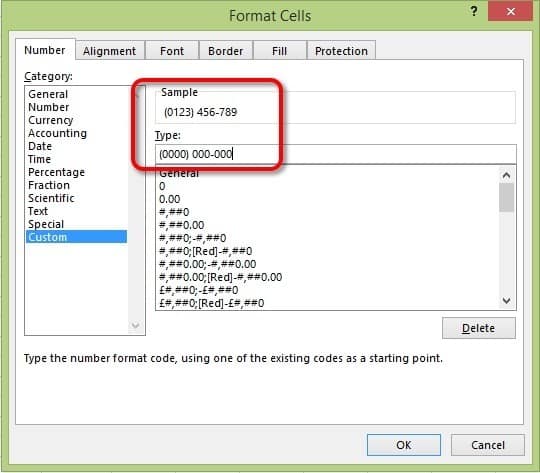Delete the custom number format
Image resolution: width=540 pixels, height=473 pixels.
click(x=479, y=328)
